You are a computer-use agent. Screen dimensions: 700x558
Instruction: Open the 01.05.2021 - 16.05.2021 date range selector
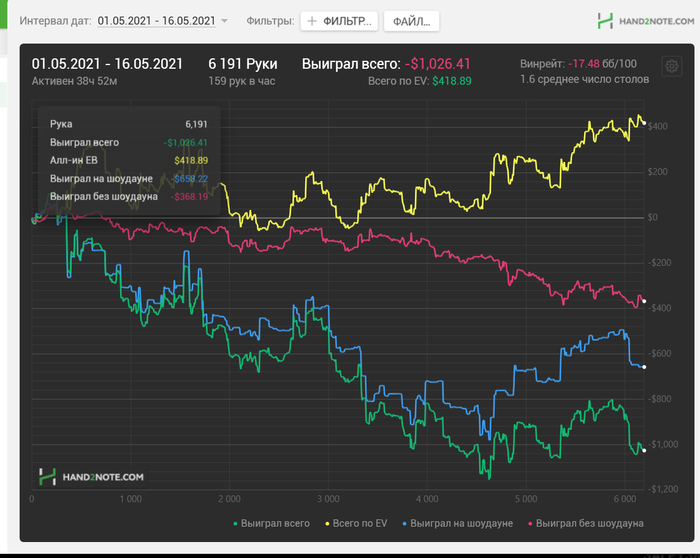point(156,21)
